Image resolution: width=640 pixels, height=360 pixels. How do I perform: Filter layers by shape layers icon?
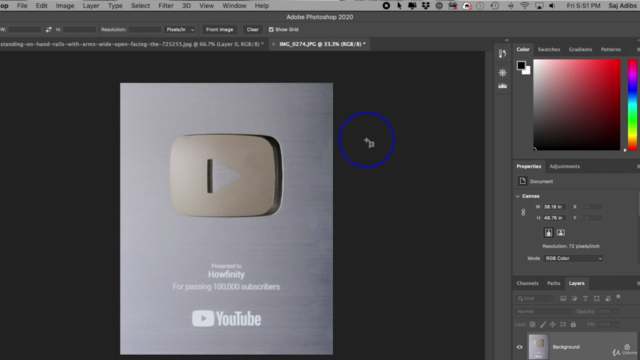pos(597,298)
